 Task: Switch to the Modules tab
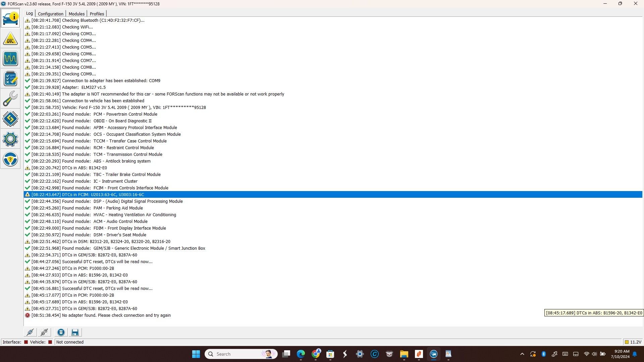(76, 14)
